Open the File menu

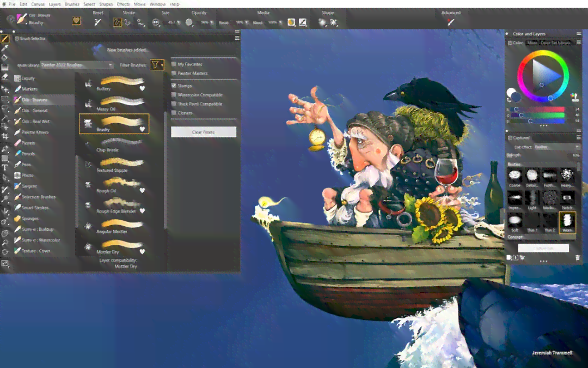point(13,4)
